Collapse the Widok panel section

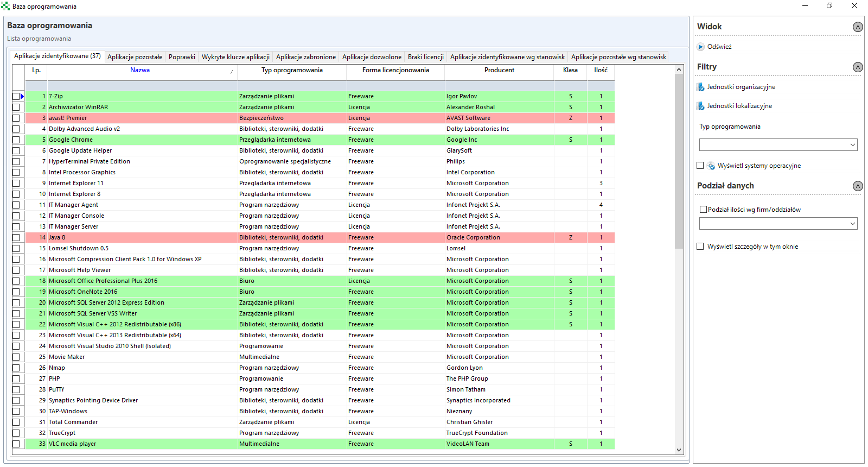[x=858, y=27]
